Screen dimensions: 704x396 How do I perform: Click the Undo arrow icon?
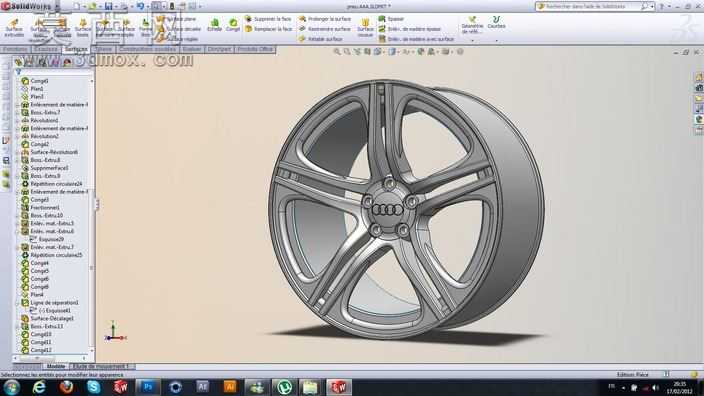(140, 6)
